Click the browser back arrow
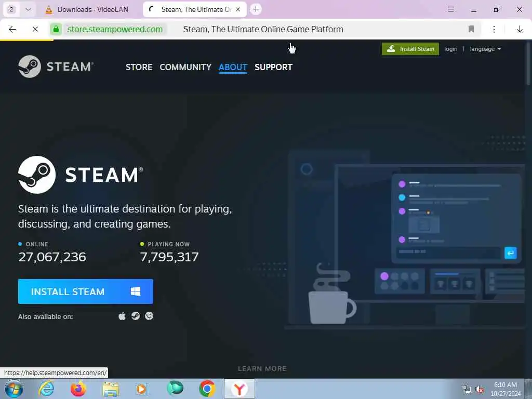The image size is (532, 399). click(12, 29)
